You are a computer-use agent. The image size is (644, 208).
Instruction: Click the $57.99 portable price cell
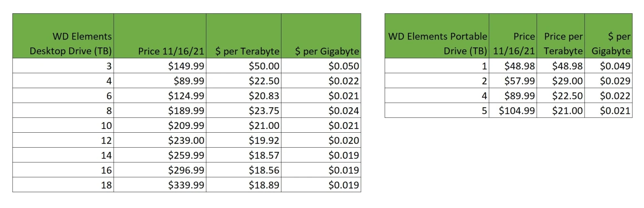(x=519, y=81)
